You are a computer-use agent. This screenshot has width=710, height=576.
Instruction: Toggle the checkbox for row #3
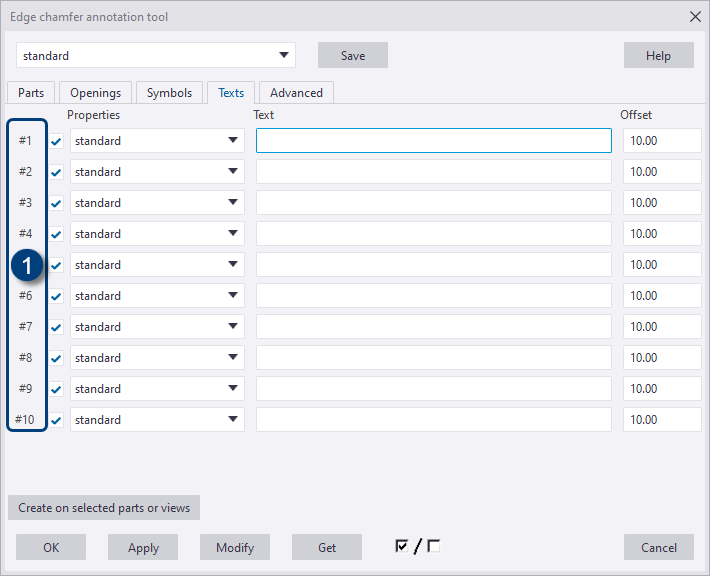coord(56,203)
